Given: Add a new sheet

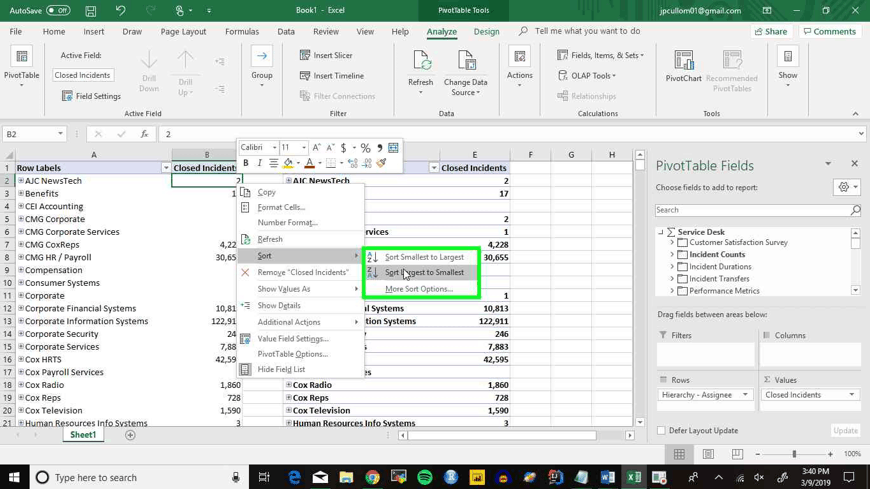Looking at the screenshot, I should pos(130,435).
